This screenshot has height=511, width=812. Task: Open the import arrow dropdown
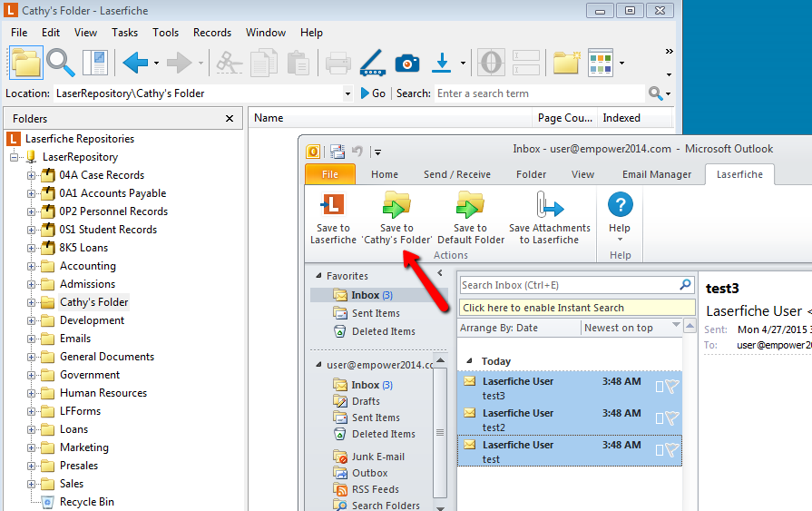[463, 63]
